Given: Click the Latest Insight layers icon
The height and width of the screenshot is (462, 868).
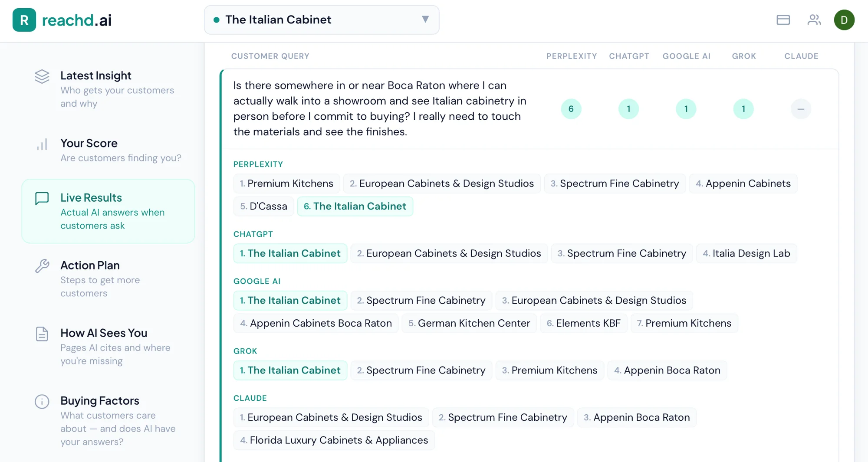Looking at the screenshot, I should 42,76.
